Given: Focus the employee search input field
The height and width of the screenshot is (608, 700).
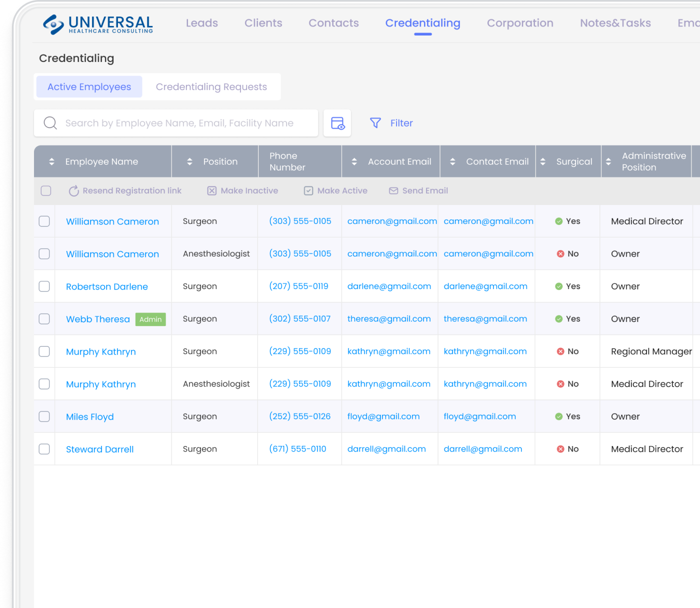Looking at the screenshot, I should [176, 123].
